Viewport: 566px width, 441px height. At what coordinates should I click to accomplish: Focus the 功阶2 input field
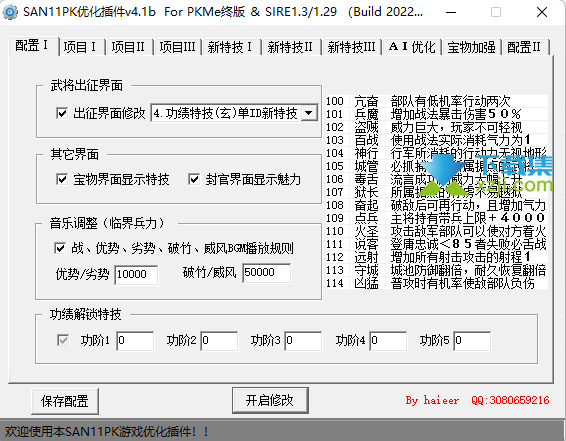coord(219,341)
